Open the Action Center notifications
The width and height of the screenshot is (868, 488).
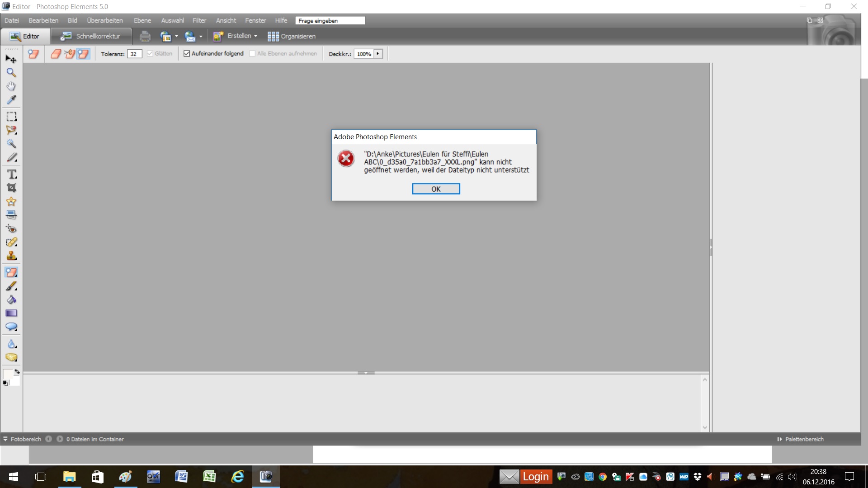tap(849, 477)
